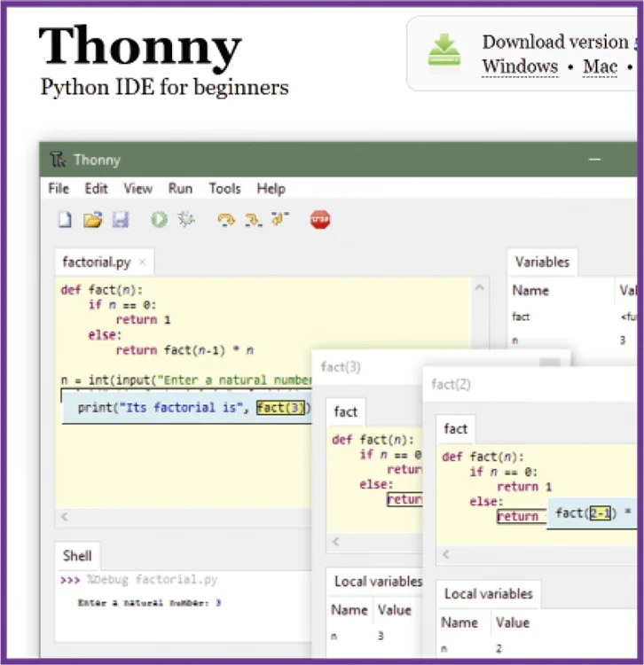Click Name header in fact(2) local variables
Viewport: 644px width, 665px height.
click(459, 622)
